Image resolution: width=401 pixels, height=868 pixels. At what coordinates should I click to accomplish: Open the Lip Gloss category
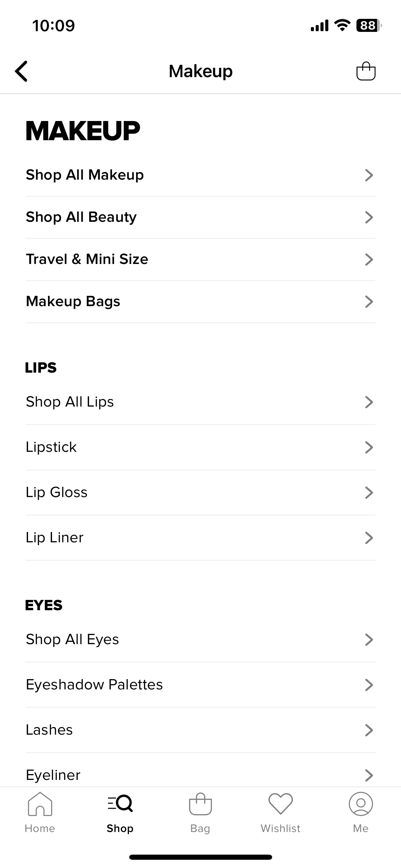(200, 493)
